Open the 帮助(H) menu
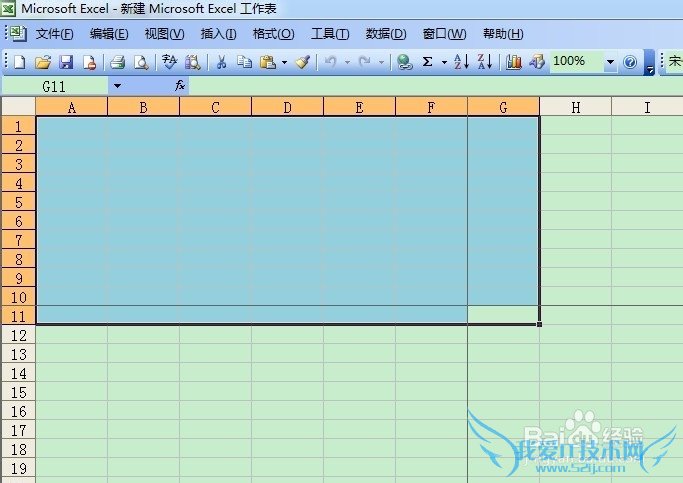Viewport: 683px width, 483px height. (503, 34)
